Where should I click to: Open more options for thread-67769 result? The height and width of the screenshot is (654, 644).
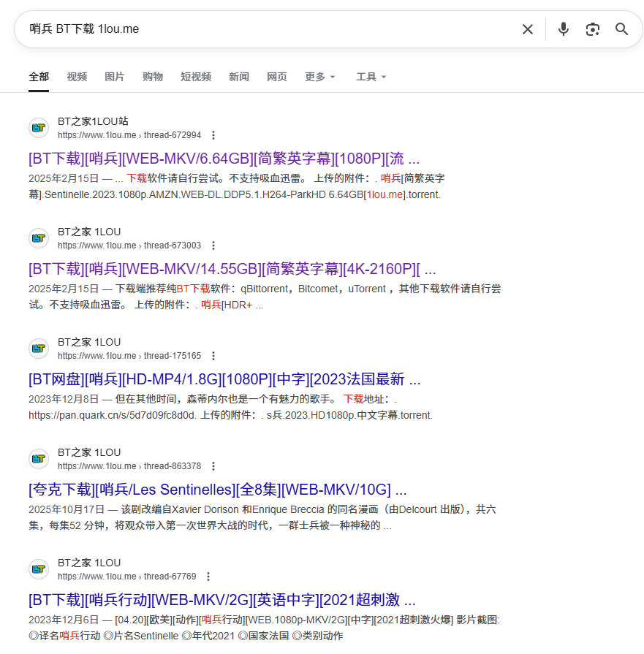pyautogui.click(x=208, y=577)
